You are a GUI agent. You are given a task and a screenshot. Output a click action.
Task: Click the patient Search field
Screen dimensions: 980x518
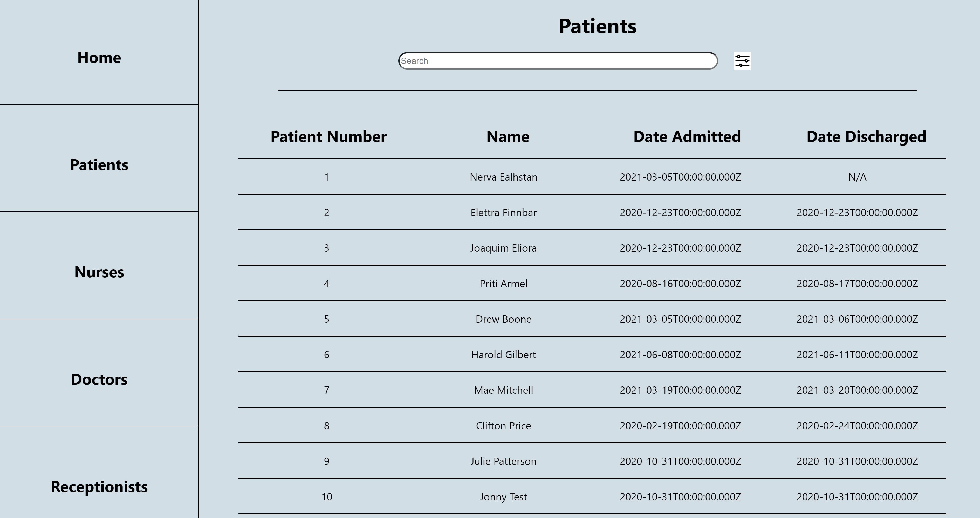pyautogui.click(x=558, y=61)
